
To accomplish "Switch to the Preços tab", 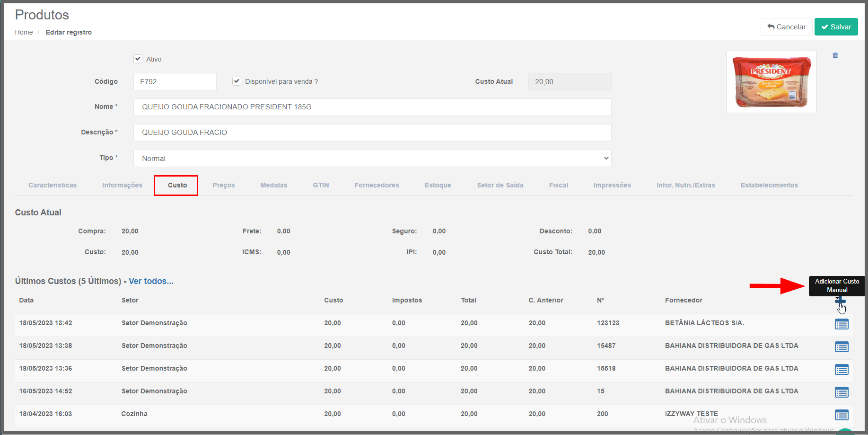I will pos(223,186).
